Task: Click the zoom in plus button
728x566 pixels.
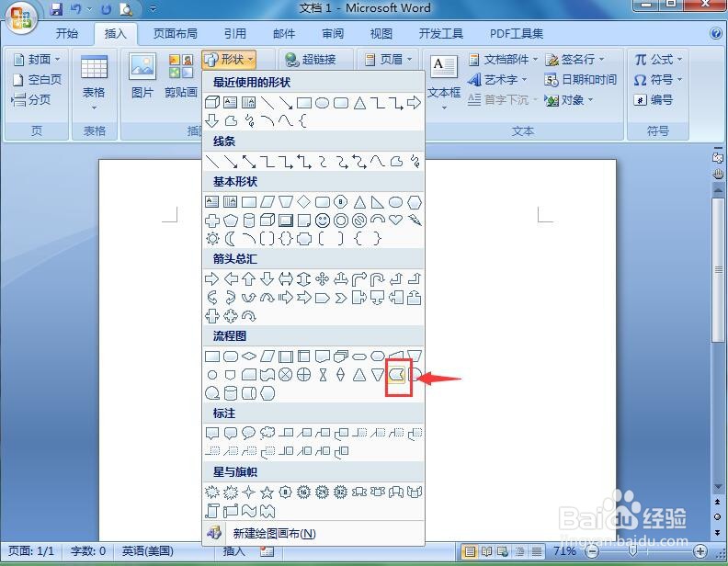Action: tap(700, 551)
